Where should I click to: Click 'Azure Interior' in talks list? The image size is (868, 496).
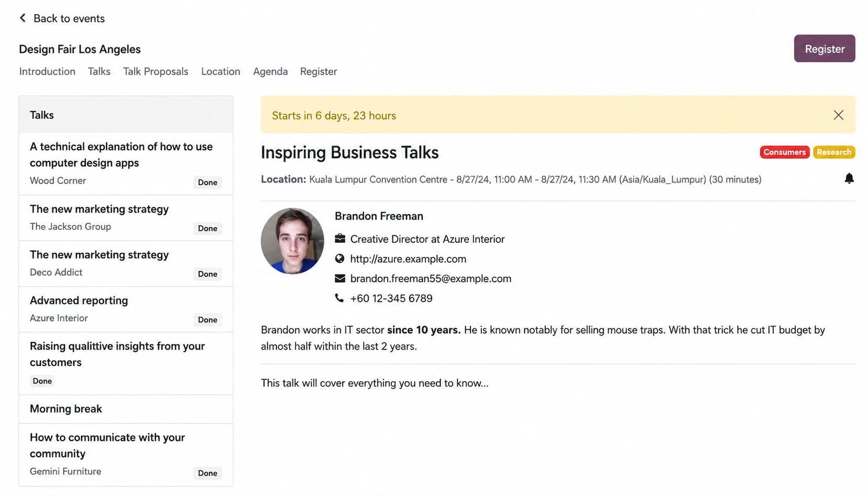[x=59, y=318]
